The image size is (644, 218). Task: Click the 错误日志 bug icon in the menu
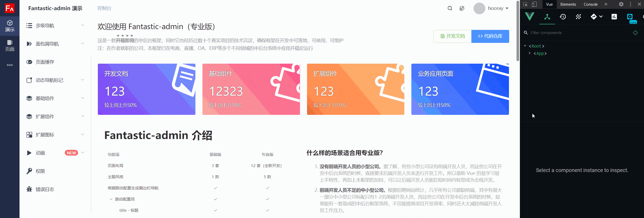(29, 189)
